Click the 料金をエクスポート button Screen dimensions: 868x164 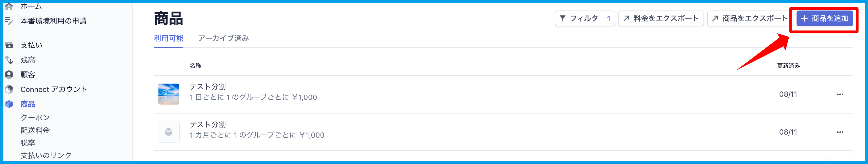(661, 18)
